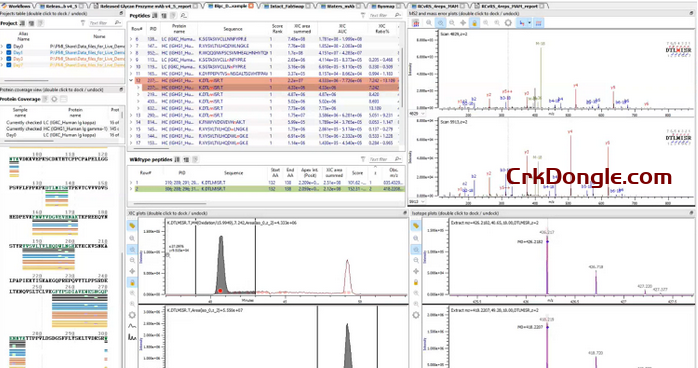
Task: Sort by Score column in Wildtype peptides table
Action: point(357,173)
